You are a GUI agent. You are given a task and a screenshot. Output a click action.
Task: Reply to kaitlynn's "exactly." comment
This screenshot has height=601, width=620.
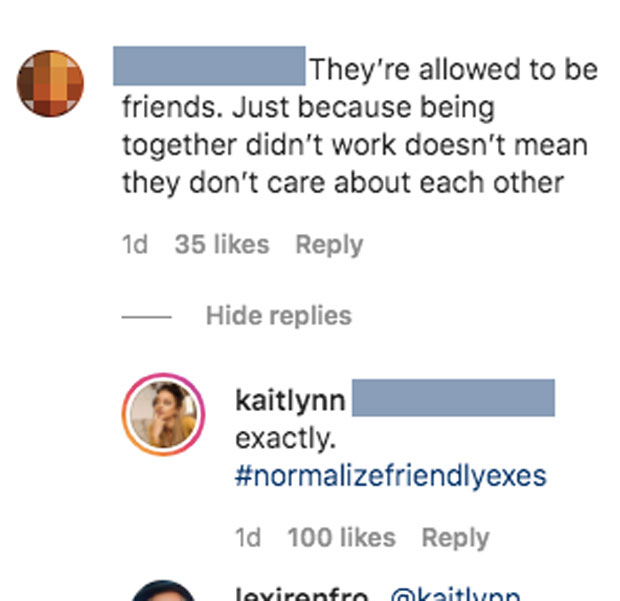pos(455,538)
